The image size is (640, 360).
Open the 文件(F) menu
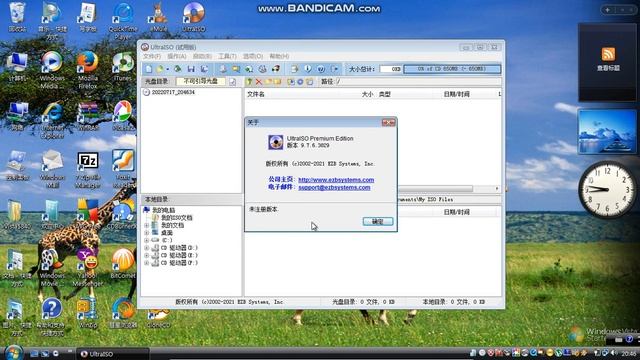pos(152,56)
